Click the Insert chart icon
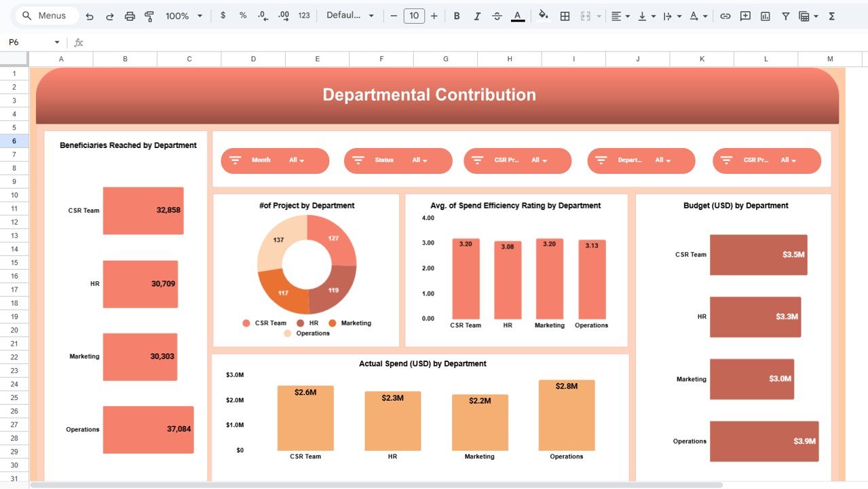The width and height of the screenshot is (868, 489). (x=766, y=16)
